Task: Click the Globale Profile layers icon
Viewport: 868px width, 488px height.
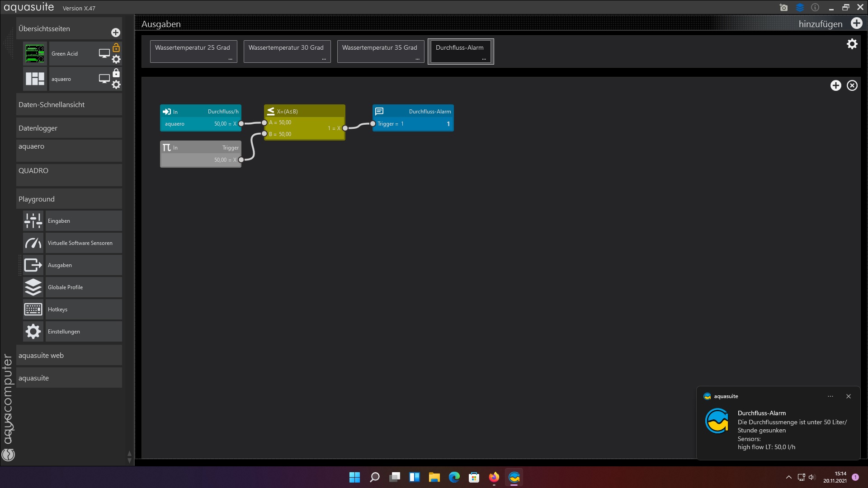Action: click(x=33, y=287)
